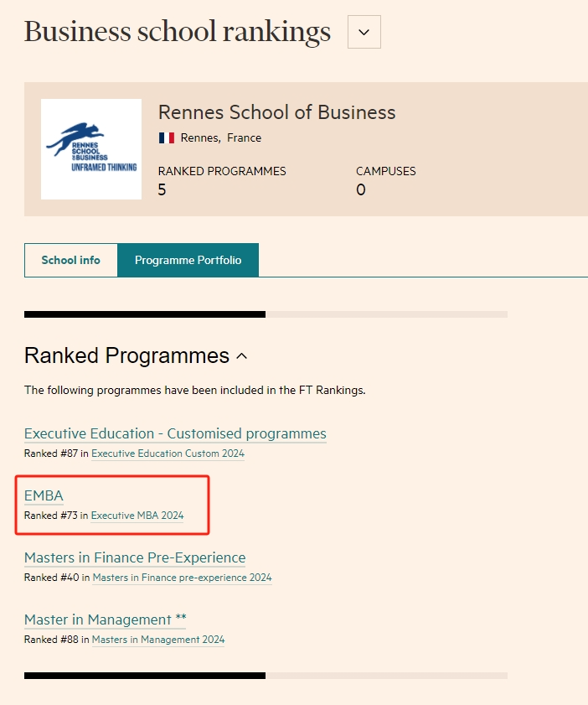Click the French flag icon
Image resolution: width=588 pixels, height=705 pixels.
point(166,137)
